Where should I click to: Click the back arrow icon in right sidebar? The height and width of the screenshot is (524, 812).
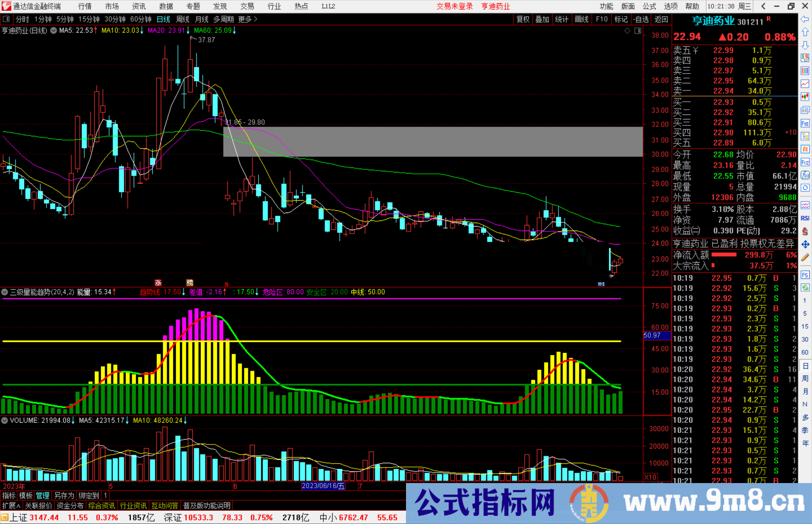(x=805, y=19)
